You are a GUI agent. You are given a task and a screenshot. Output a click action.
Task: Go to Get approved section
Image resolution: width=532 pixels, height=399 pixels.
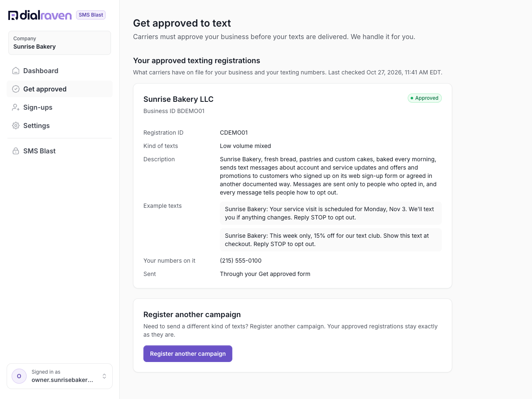[x=59, y=89]
